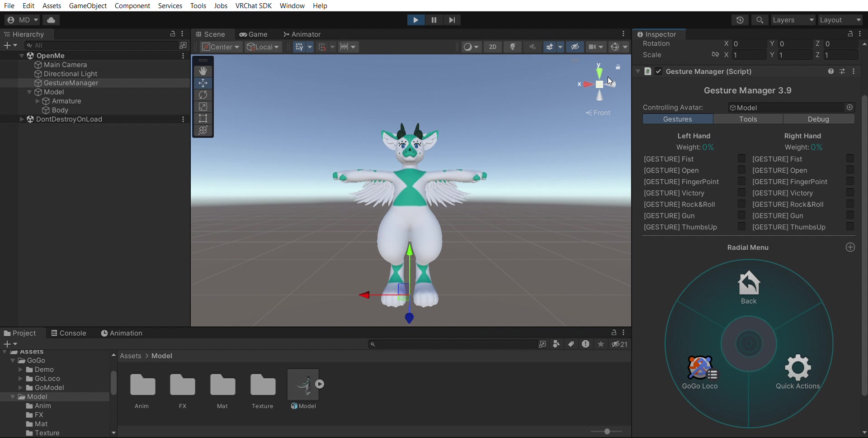Open the Layers dropdown
The image size is (868, 438).
[793, 20]
